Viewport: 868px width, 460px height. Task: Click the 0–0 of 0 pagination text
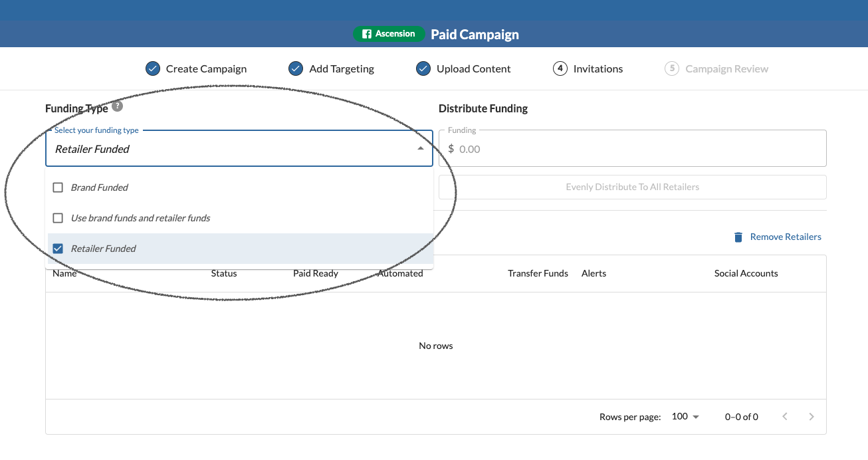742,417
